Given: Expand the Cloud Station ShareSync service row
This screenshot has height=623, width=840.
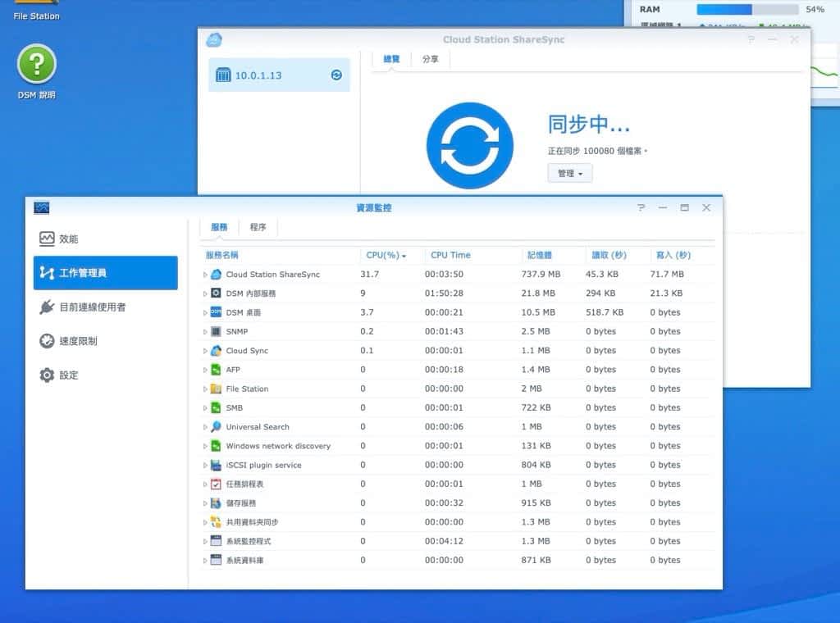Looking at the screenshot, I should coord(205,275).
